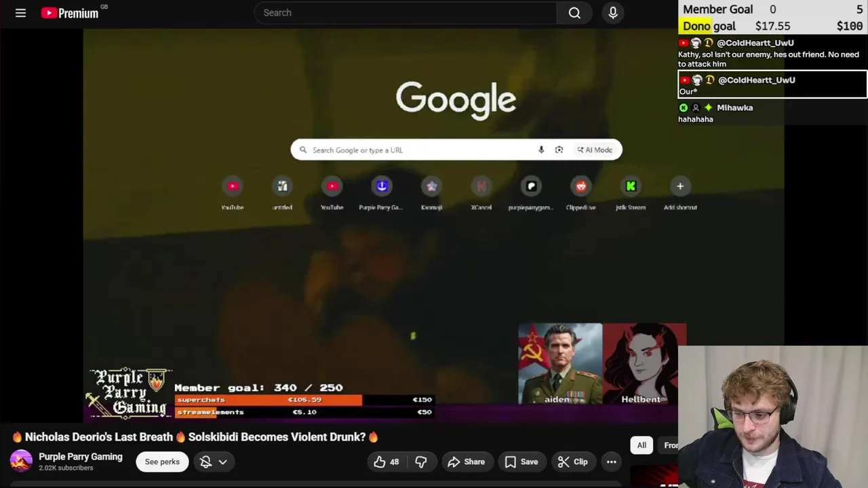
Task: Open first YouTube shortcut tile
Action: (x=233, y=194)
